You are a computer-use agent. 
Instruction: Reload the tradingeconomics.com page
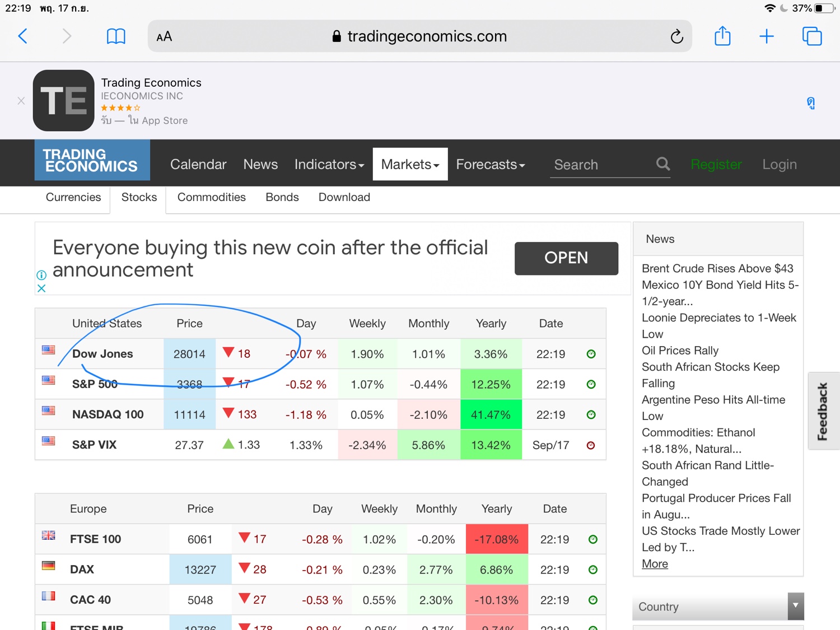pos(676,36)
